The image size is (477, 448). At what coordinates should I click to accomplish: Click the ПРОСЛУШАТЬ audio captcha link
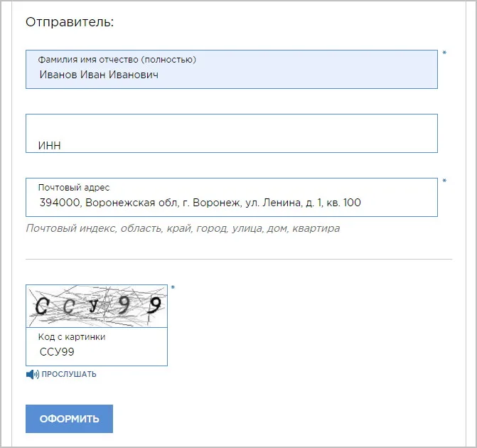(x=69, y=374)
